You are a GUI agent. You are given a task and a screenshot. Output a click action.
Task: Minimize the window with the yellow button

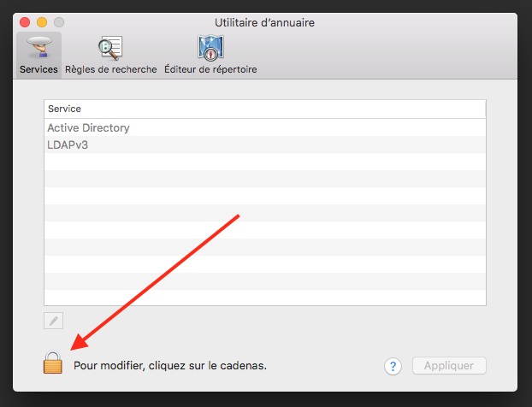pos(41,22)
